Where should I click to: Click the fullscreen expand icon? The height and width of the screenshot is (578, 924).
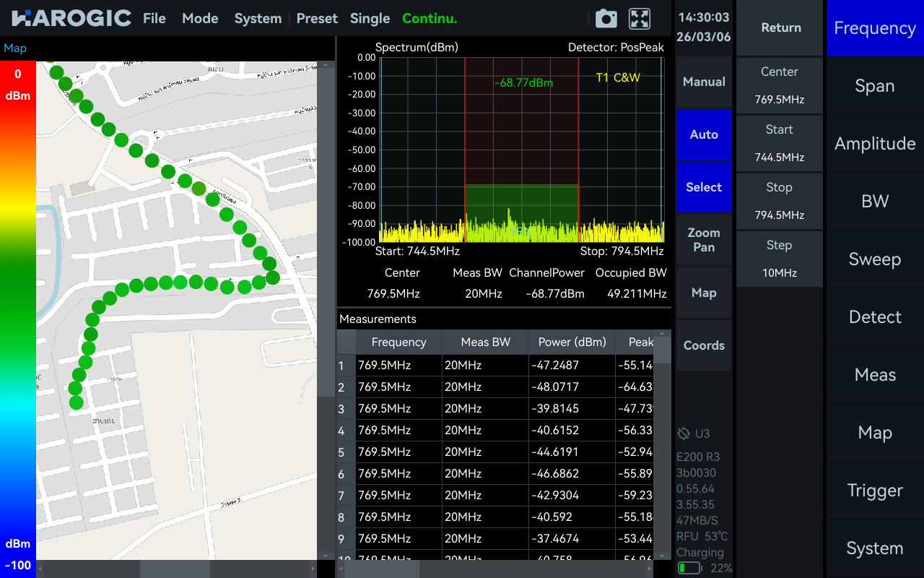click(639, 19)
